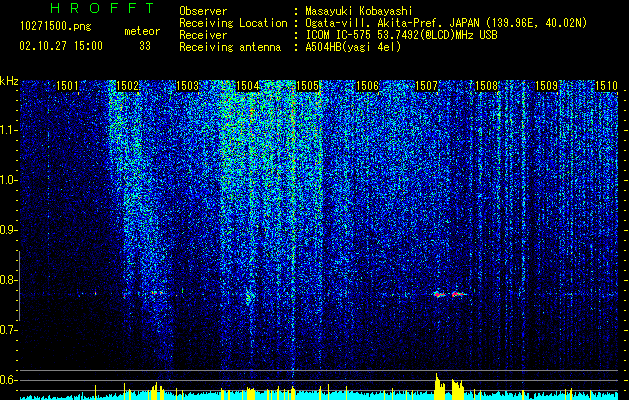Click the 'Receiving Location' field label

(233, 23)
